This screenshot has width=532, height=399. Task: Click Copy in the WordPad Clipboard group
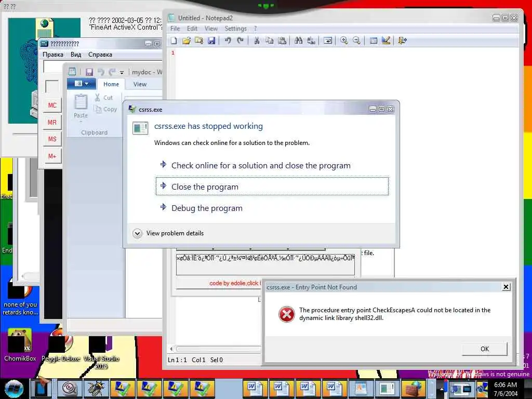tap(105, 109)
